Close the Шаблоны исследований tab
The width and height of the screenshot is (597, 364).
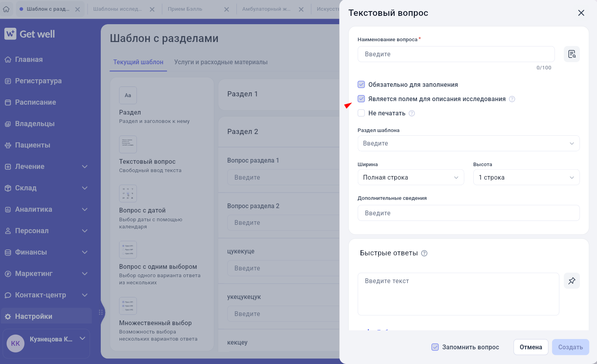click(x=152, y=9)
